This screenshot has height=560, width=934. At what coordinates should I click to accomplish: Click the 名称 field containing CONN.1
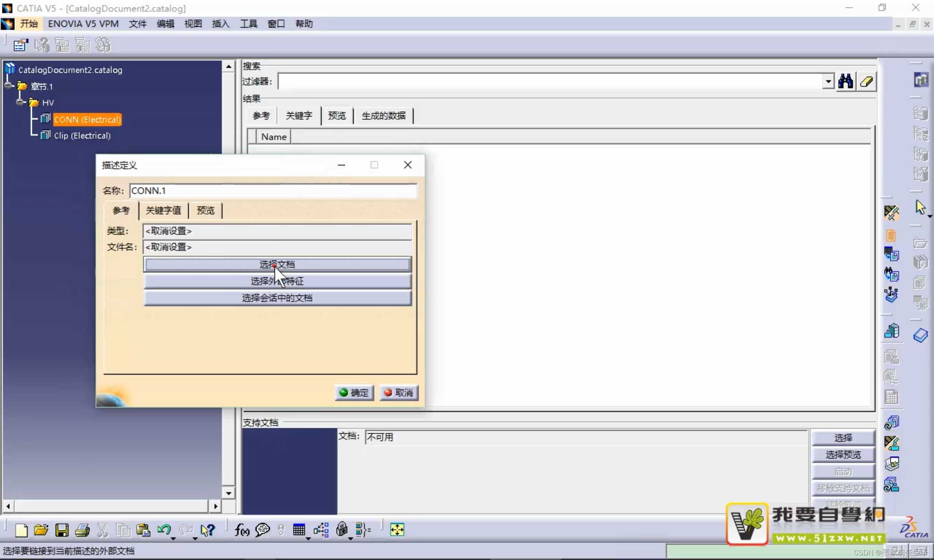[x=272, y=191]
